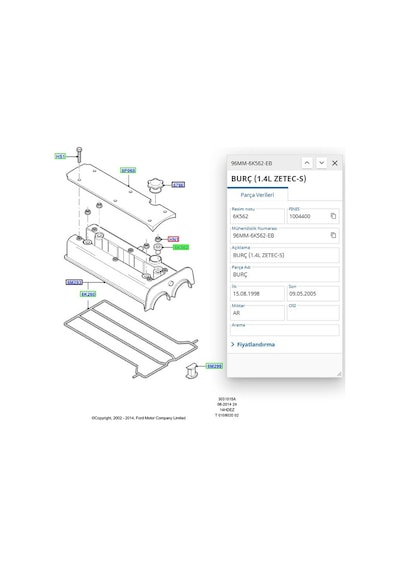Click the bolt drawing next to HS1
The height and width of the screenshot is (570, 400).
(79, 155)
